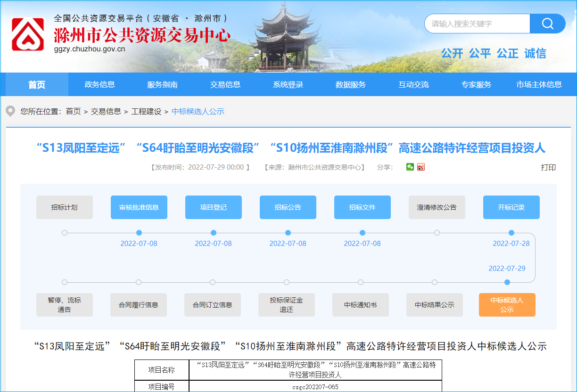Focus the search keyword input field

point(477,24)
